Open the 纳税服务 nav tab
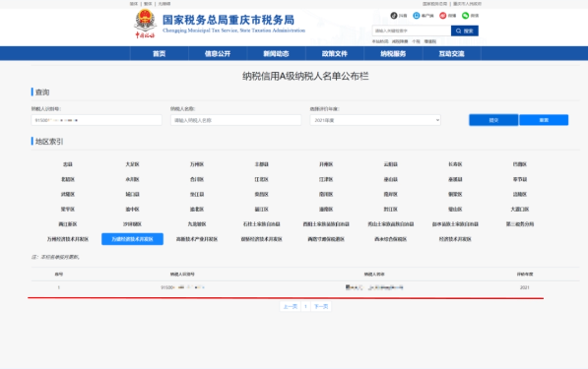This screenshot has height=369, width=588. [x=393, y=53]
